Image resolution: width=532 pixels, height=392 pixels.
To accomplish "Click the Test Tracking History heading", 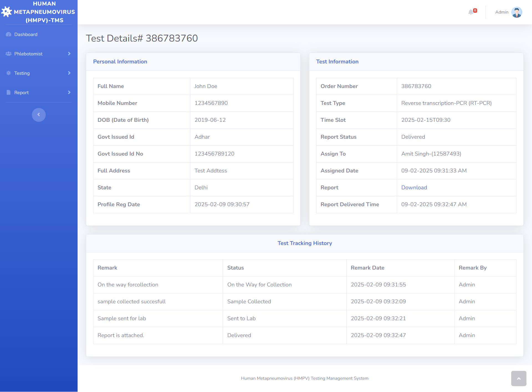I will tap(305, 243).
